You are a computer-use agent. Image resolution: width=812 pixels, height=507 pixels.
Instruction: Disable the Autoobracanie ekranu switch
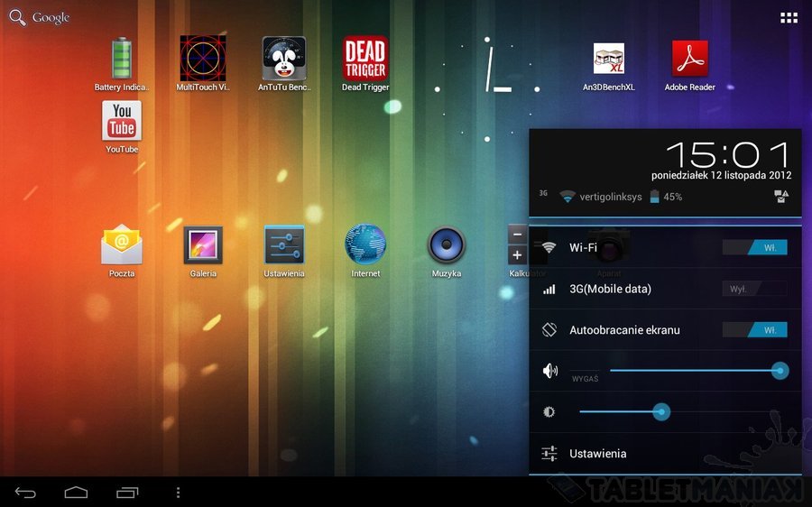click(x=754, y=330)
